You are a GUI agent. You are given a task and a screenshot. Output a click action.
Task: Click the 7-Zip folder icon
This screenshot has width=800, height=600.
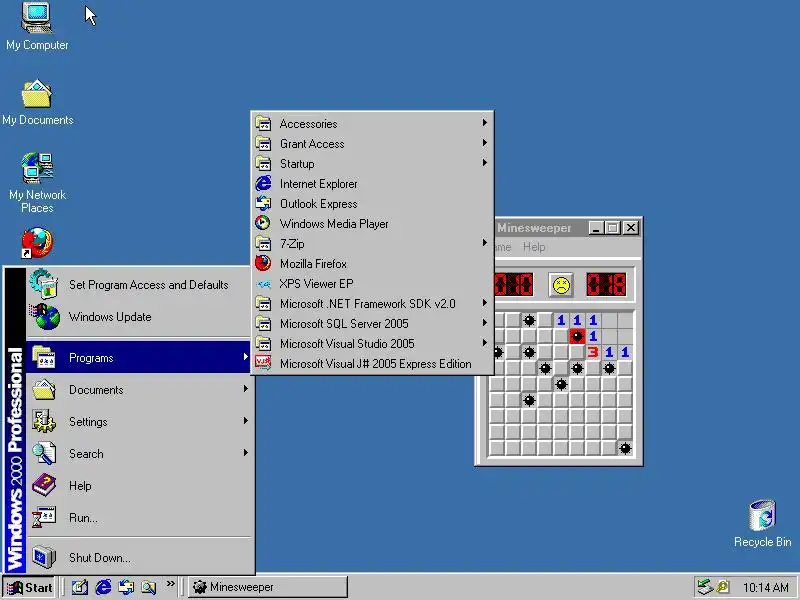pos(263,243)
